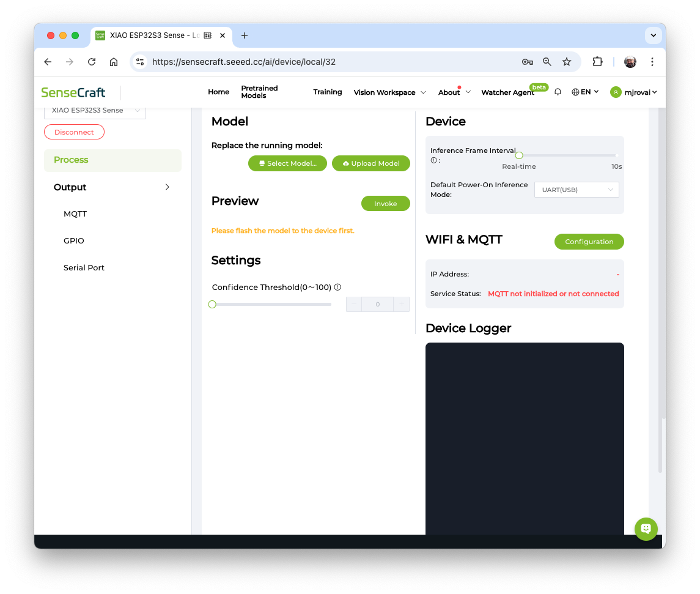Image resolution: width=700 pixels, height=594 pixels.
Task: Open the EN language dropdown
Action: point(585,92)
